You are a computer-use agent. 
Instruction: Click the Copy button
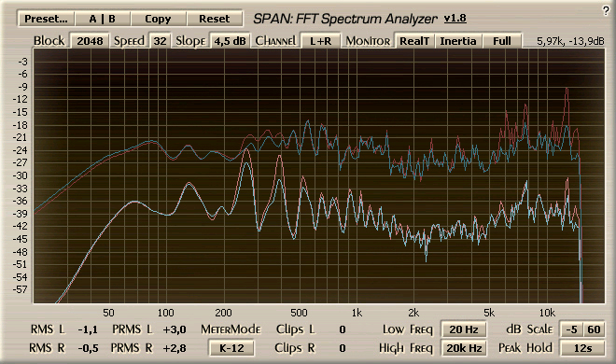[x=158, y=19]
